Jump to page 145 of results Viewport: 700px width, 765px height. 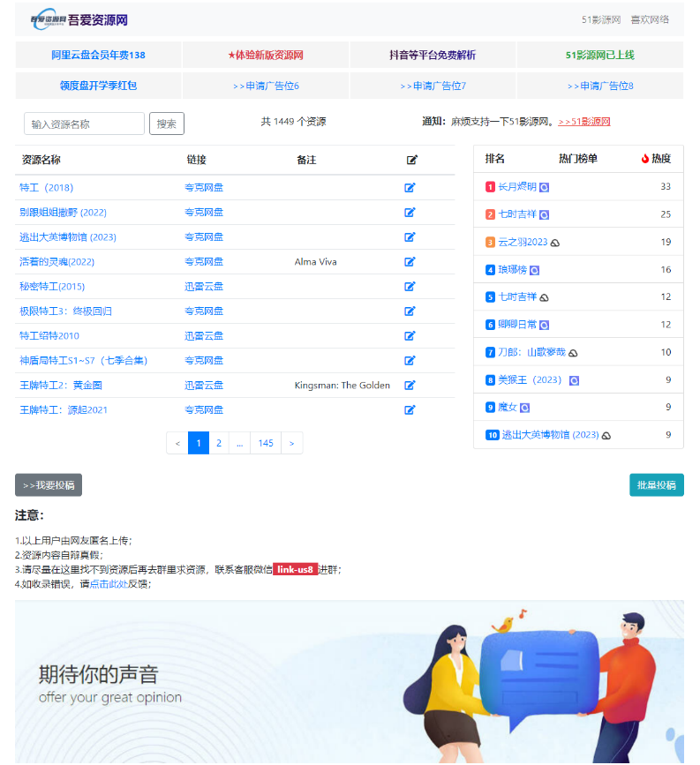pyautogui.click(x=266, y=443)
